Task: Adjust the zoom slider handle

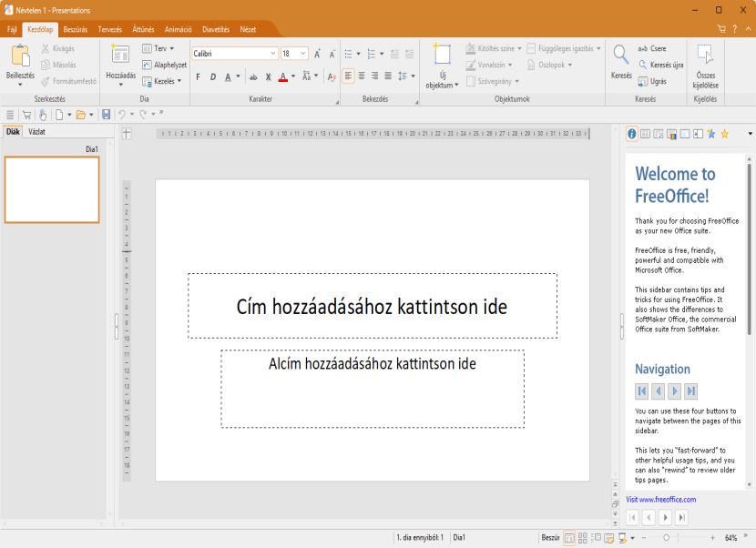Action: click(666, 537)
